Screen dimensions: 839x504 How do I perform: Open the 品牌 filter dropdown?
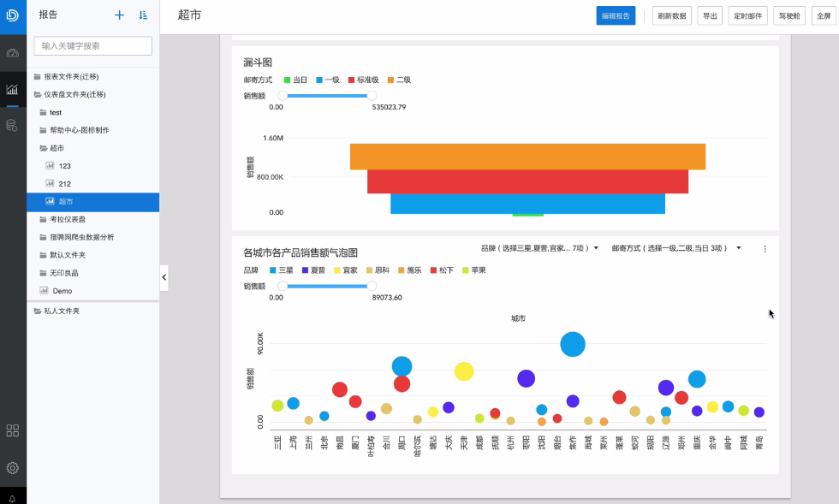coord(539,248)
